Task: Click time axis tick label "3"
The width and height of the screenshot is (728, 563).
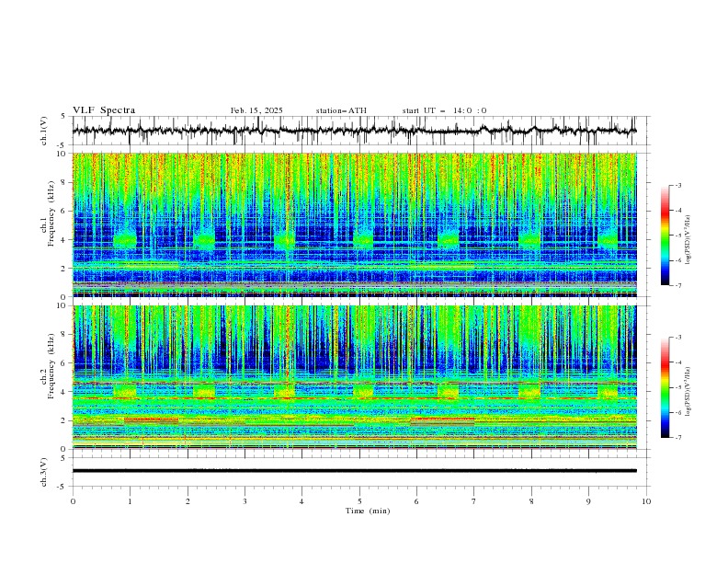Action: [245, 501]
